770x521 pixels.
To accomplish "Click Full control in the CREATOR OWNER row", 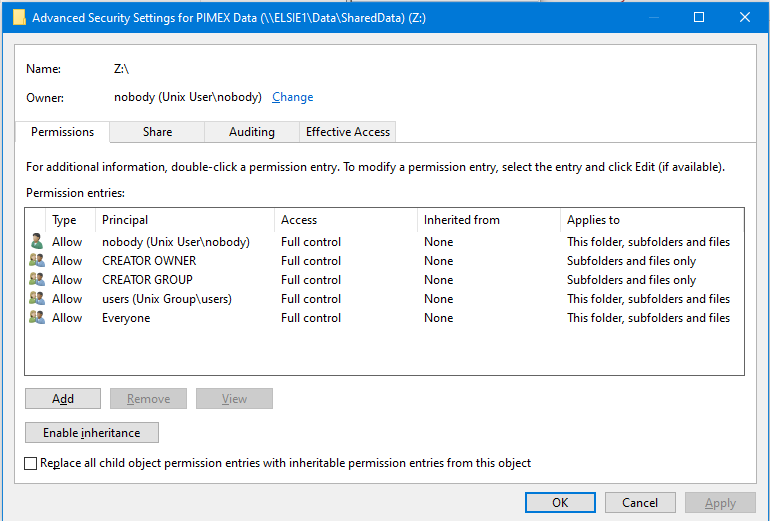I will point(311,261).
